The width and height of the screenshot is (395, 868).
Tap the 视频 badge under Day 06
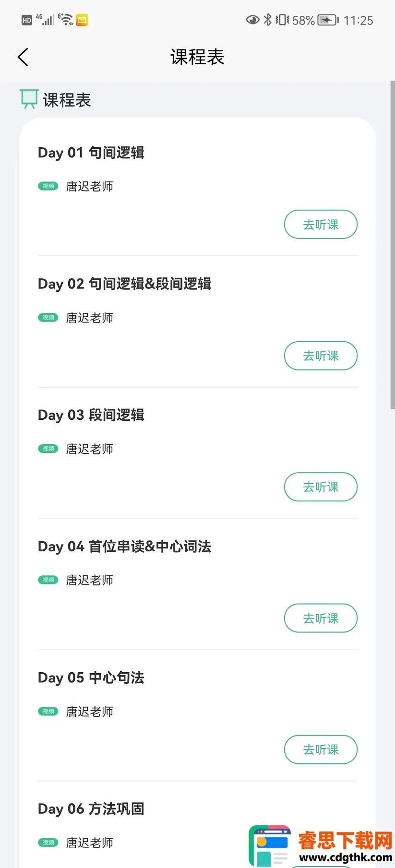48,843
